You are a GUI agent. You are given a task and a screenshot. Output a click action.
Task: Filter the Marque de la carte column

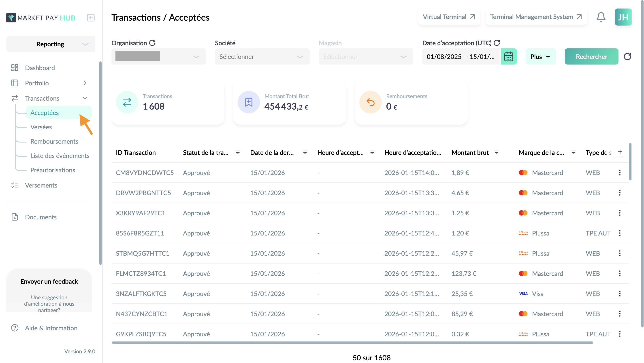(574, 152)
